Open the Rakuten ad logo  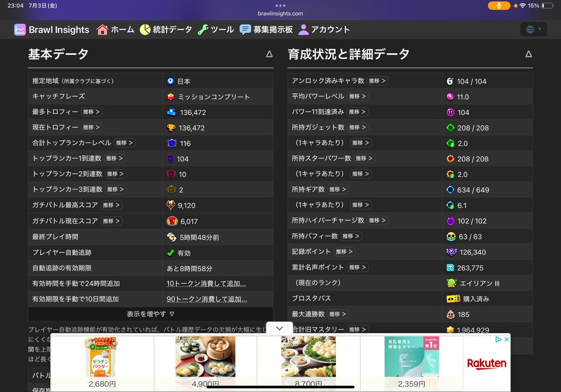487,364
